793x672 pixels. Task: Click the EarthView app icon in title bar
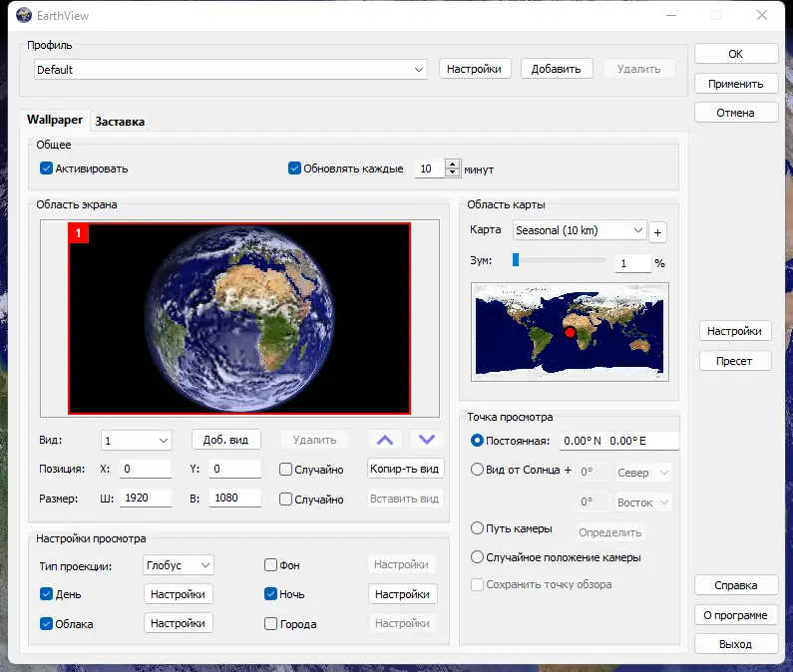24,15
